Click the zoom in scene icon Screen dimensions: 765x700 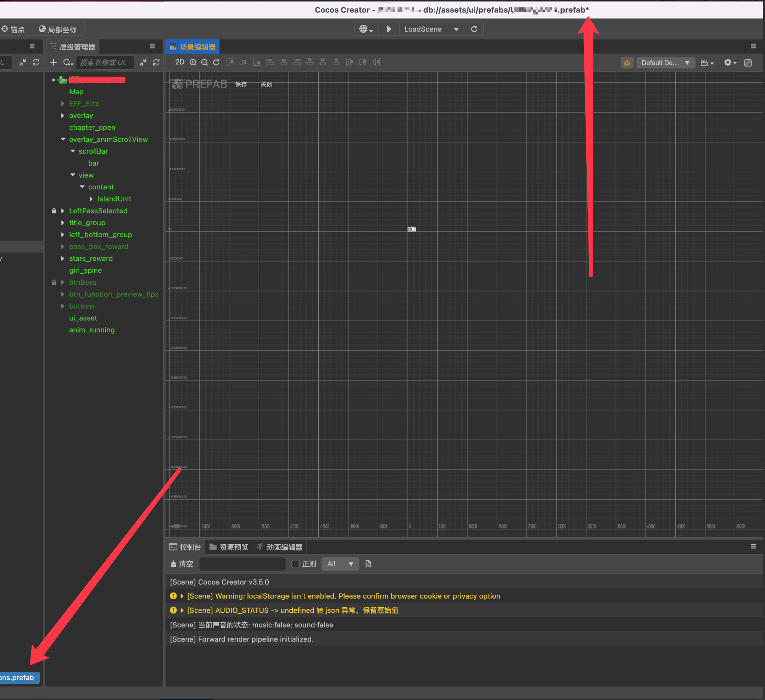tap(193, 62)
